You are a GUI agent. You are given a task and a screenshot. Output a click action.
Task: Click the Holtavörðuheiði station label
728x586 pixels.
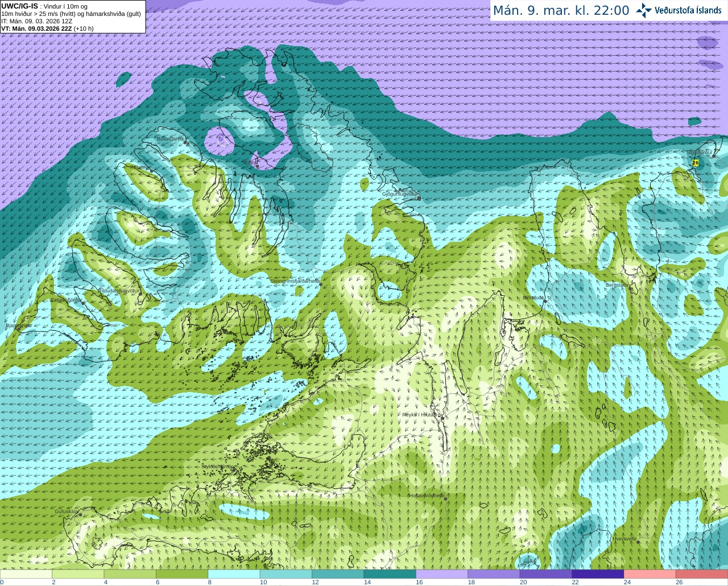coord(426,496)
